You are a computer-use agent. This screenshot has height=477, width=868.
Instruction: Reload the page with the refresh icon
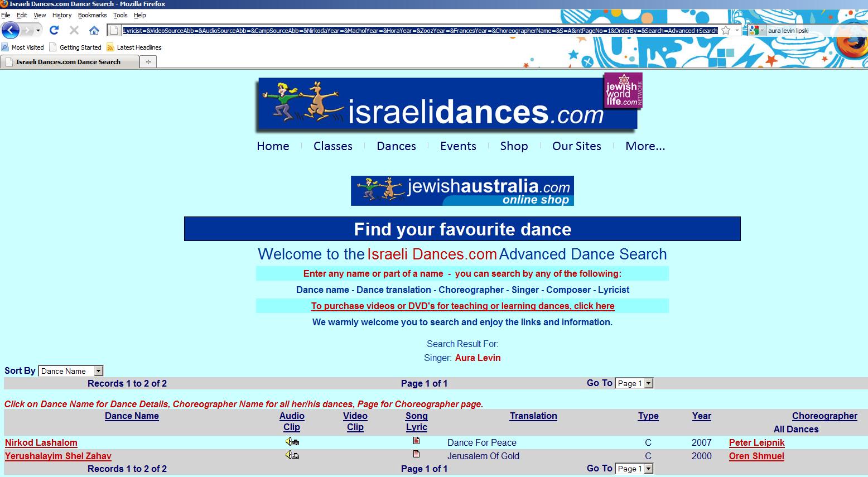(x=54, y=30)
